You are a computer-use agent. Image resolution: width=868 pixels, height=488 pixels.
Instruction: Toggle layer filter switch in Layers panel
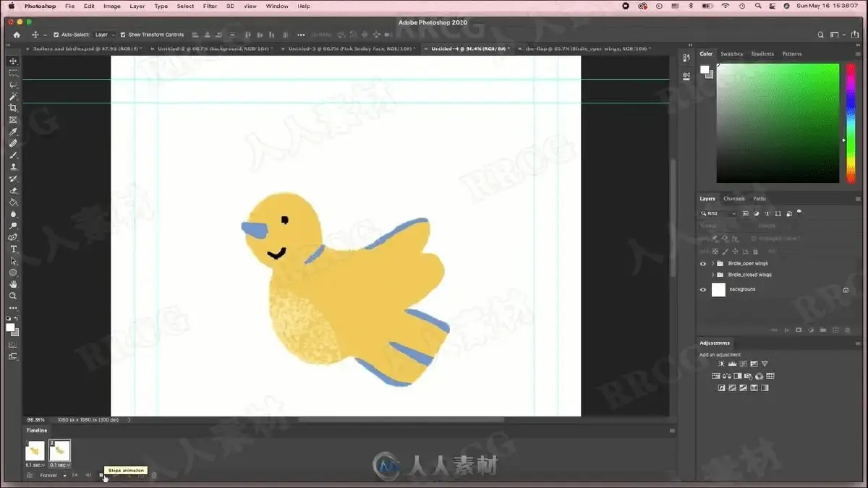point(799,213)
